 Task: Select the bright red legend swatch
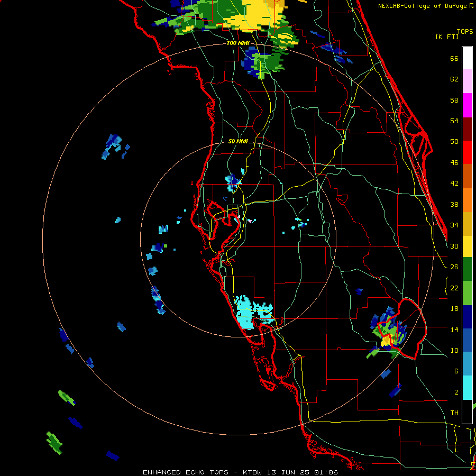[x=467, y=152]
